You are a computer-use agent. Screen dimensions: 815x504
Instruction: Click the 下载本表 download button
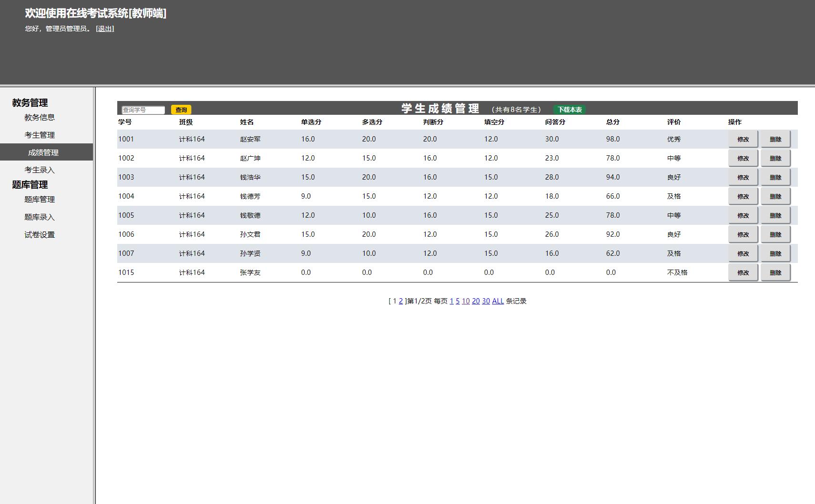[570, 110]
